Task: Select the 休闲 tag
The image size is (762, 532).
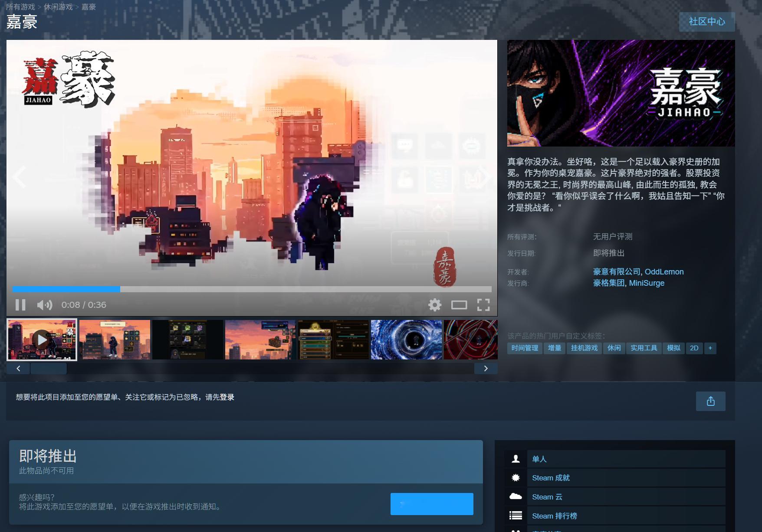Action: [614, 348]
